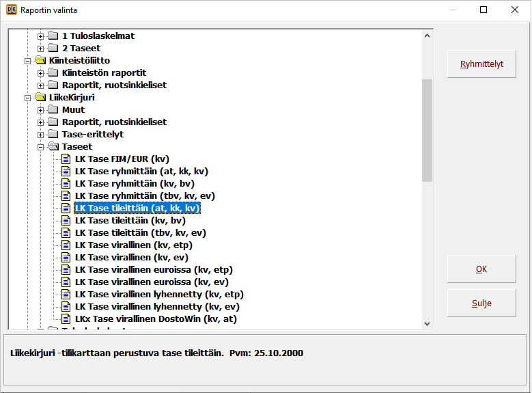532x393 pixels.
Task: Click the tree list scroll down arrow
Action: point(428,324)
